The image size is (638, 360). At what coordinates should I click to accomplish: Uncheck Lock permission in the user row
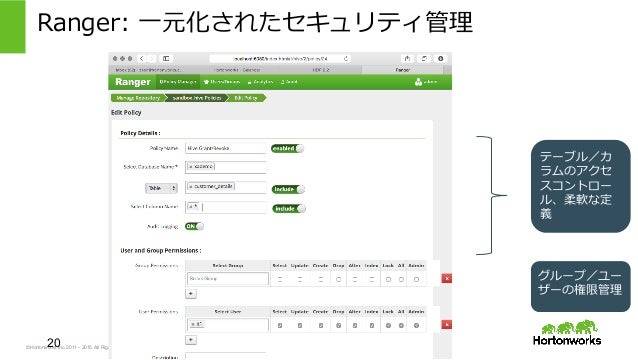(x=388, y=325)
